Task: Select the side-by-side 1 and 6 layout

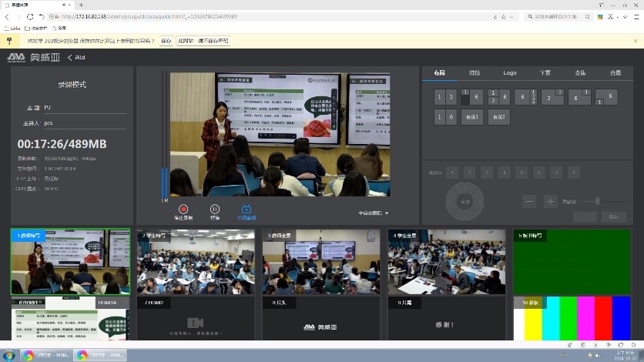Action: [445, 118]
